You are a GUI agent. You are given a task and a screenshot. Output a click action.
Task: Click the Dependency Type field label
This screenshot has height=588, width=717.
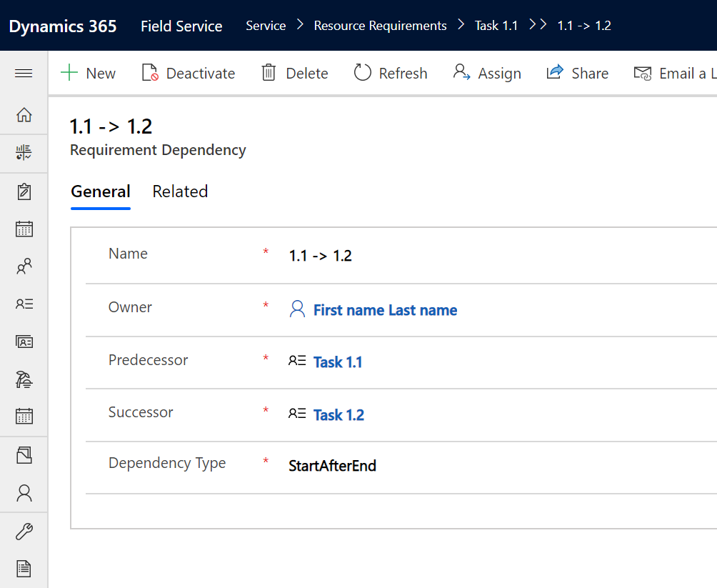point(167,463)
